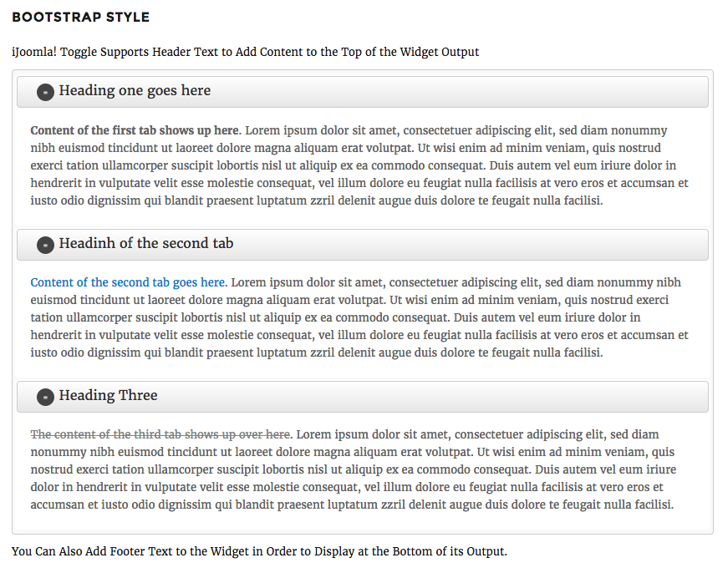
Task: Select the 'Heading Three' title text
Action: click(x=108, y=395)
